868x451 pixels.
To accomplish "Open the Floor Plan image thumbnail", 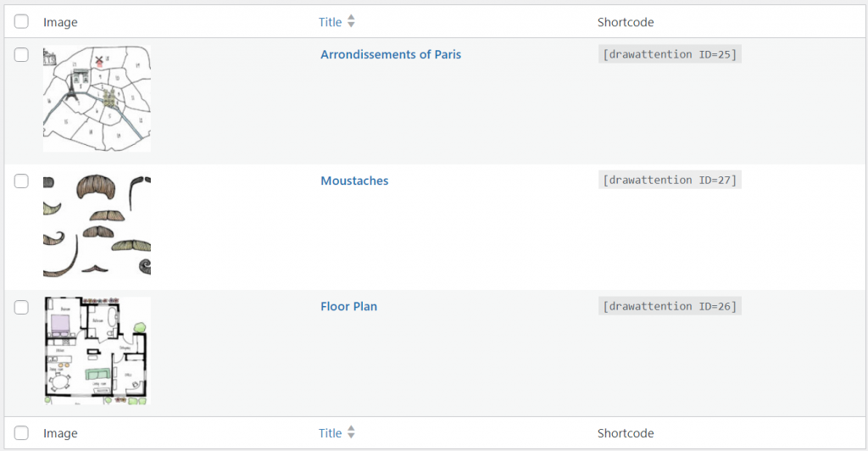I will (x=97, y=351).
